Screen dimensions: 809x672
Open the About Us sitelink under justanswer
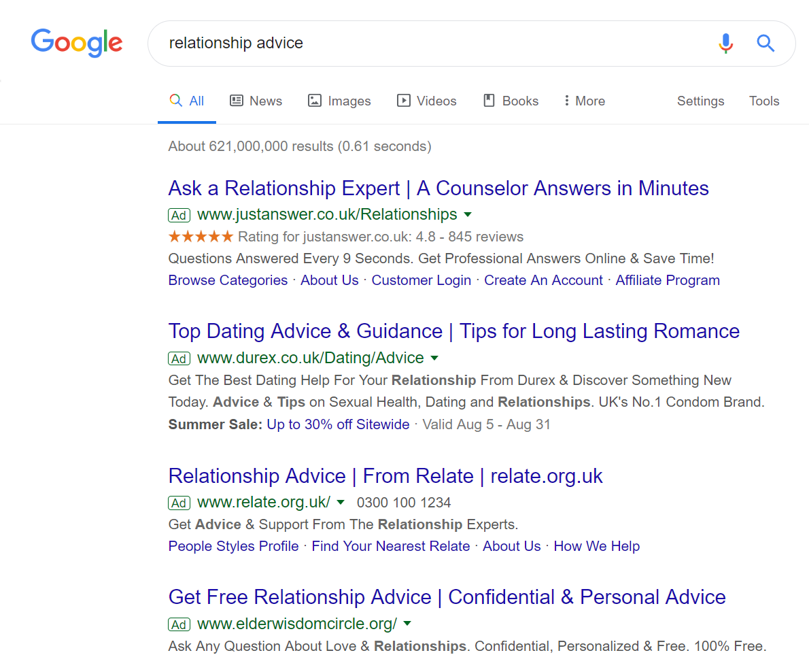point(330,280)
